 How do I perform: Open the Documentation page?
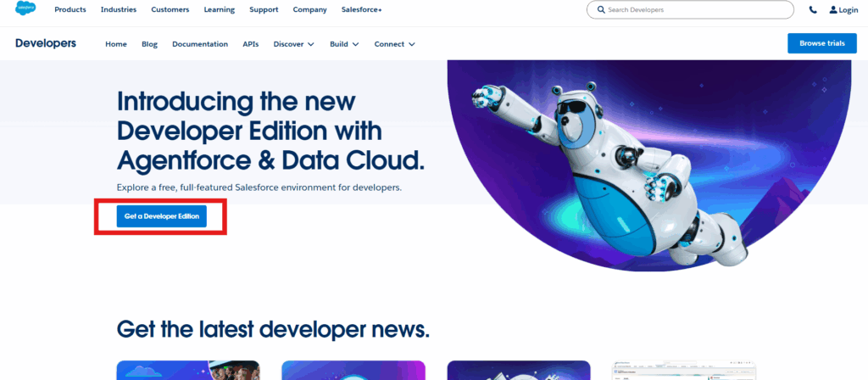[x=200, y=44]
